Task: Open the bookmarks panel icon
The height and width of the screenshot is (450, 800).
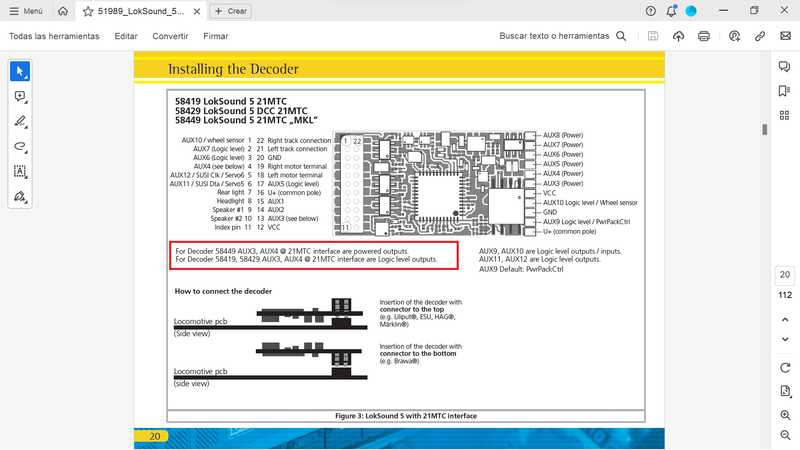Action: pyautogui.click(x=785, y=91)
